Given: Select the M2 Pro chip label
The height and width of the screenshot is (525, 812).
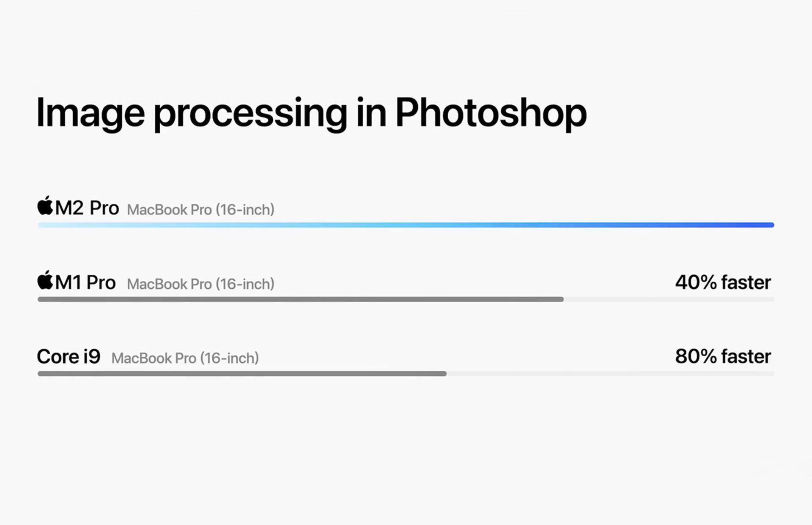Looking at the screenshot, I should pyautogui.click(x=87, y=208).
